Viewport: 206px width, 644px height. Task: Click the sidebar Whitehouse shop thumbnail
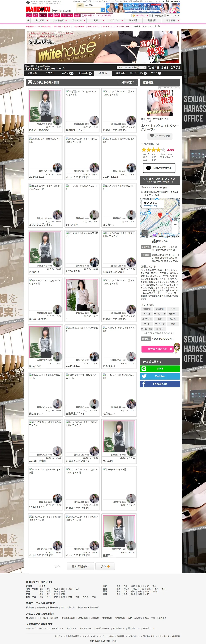pyautogui.click(x=160, y=103)
